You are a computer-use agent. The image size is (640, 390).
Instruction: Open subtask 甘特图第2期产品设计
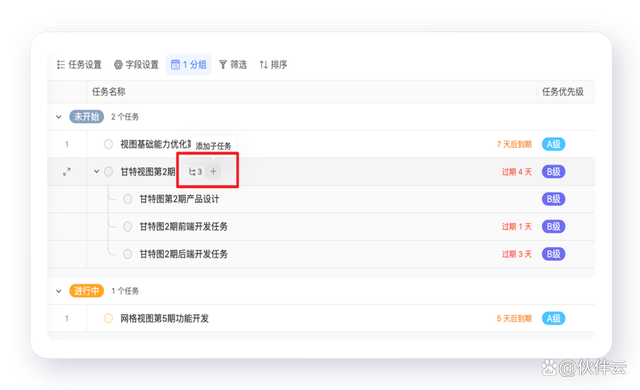[179, 199]
